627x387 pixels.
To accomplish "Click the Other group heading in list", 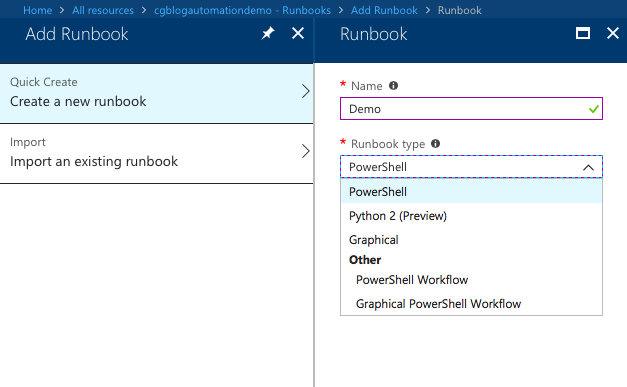I will (x=365, y=260).
